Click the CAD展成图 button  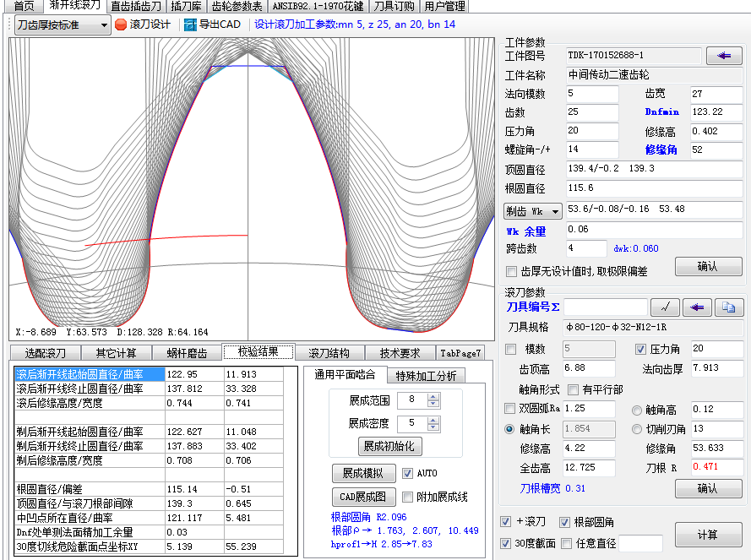pos(363,497)
